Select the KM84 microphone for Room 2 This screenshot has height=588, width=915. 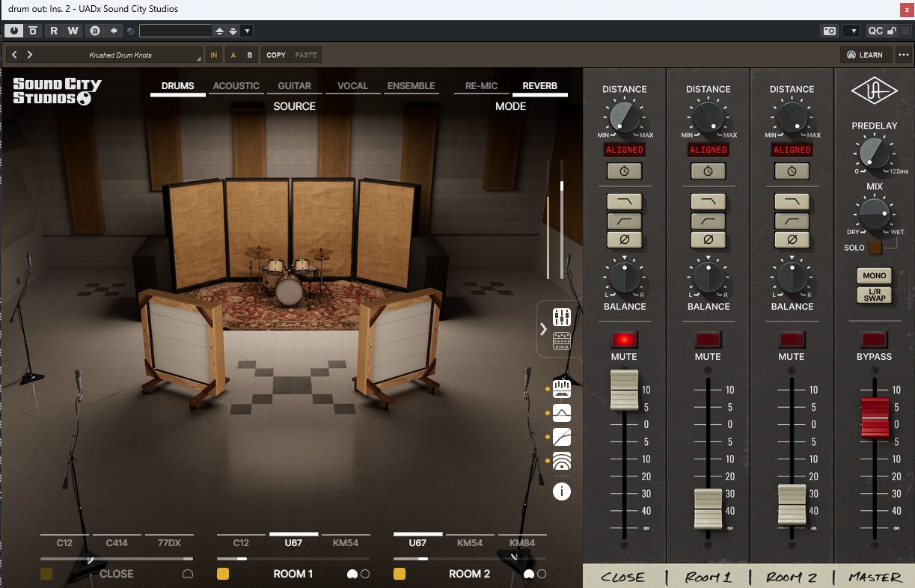tap(521, 542)
